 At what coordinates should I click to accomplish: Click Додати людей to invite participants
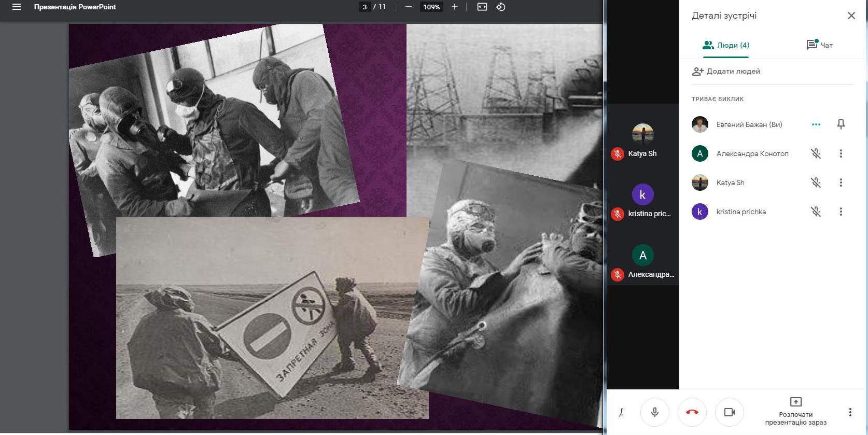click(726, 72)
